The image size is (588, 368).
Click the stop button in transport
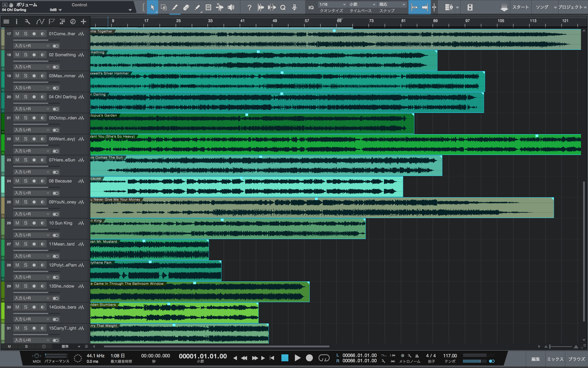(x=285, y=358)
